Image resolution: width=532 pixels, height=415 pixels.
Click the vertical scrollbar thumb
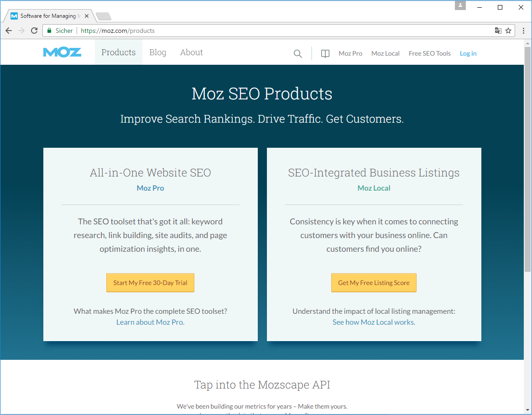coord(527,159)
